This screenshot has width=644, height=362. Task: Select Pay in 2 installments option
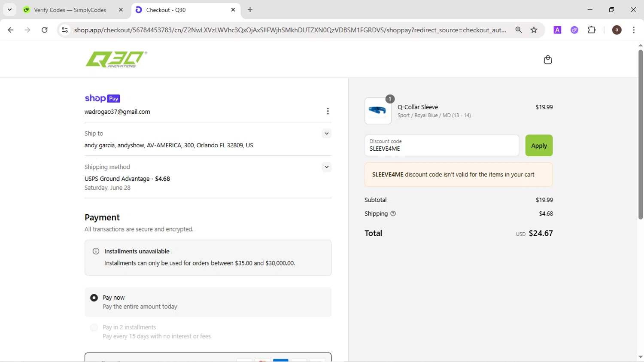(x=94, y=328)
